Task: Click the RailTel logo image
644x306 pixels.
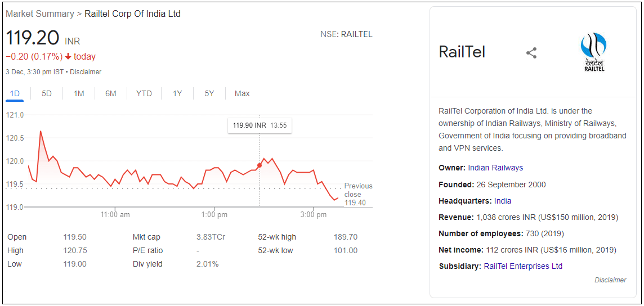Action: point(593,52)
